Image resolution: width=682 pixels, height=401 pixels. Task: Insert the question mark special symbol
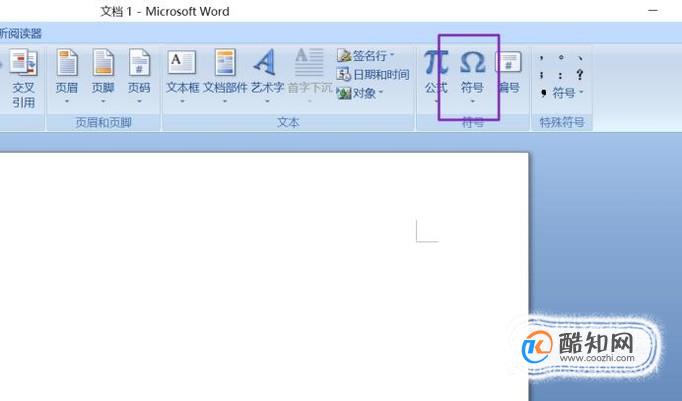[580, 75]
